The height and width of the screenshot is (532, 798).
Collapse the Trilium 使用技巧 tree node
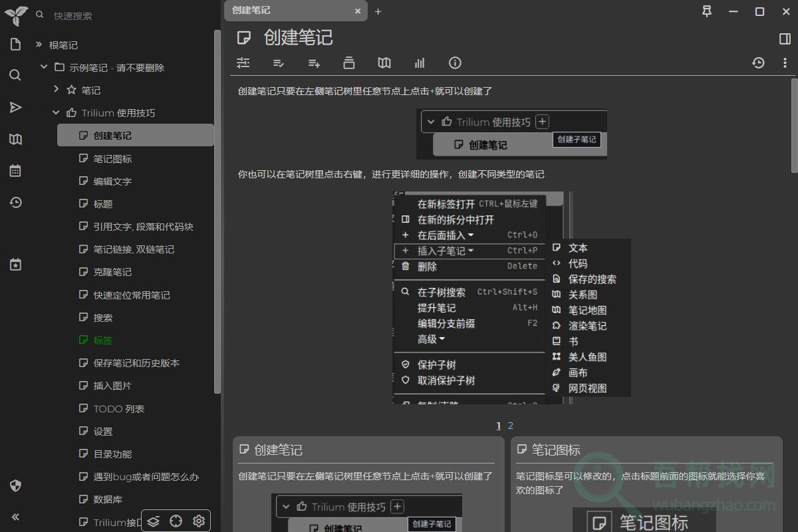click(x=56, y=112)
